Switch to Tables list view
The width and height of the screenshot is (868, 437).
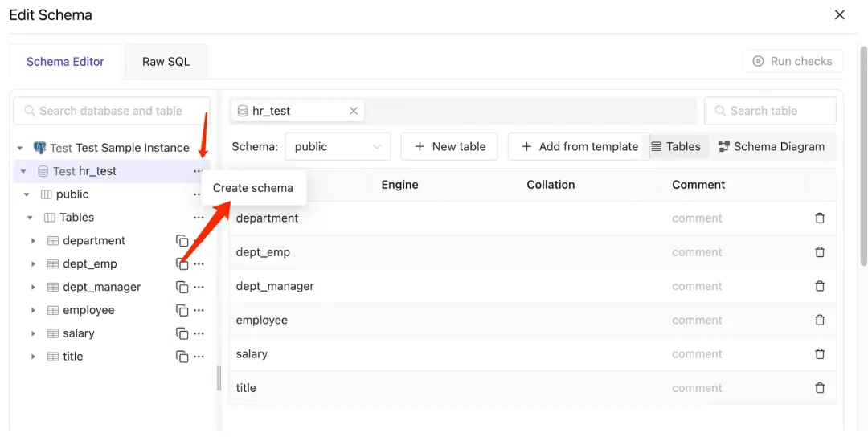[676, 147]
